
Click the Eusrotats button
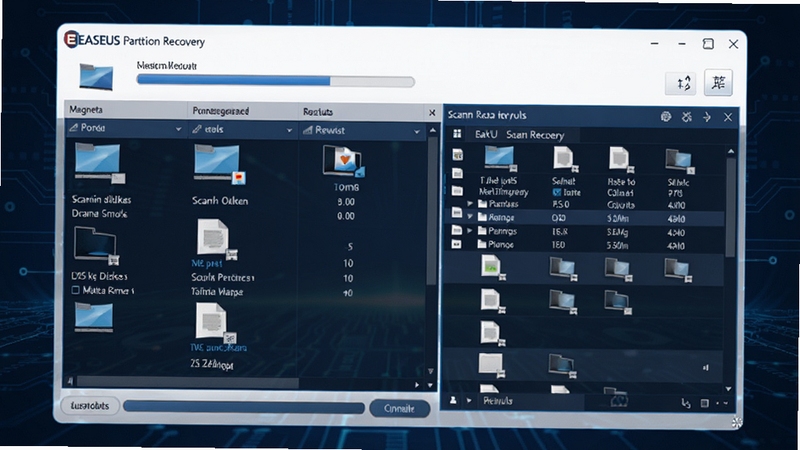(x=90, y=406)
